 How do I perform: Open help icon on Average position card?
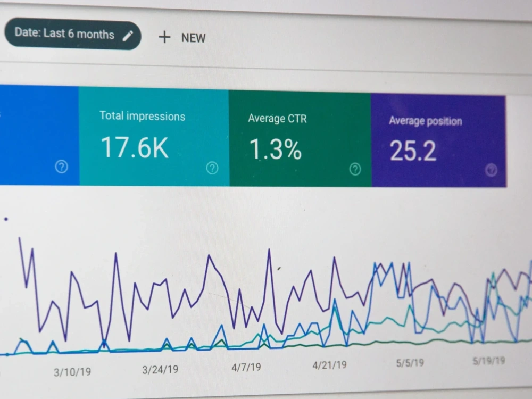491,170
